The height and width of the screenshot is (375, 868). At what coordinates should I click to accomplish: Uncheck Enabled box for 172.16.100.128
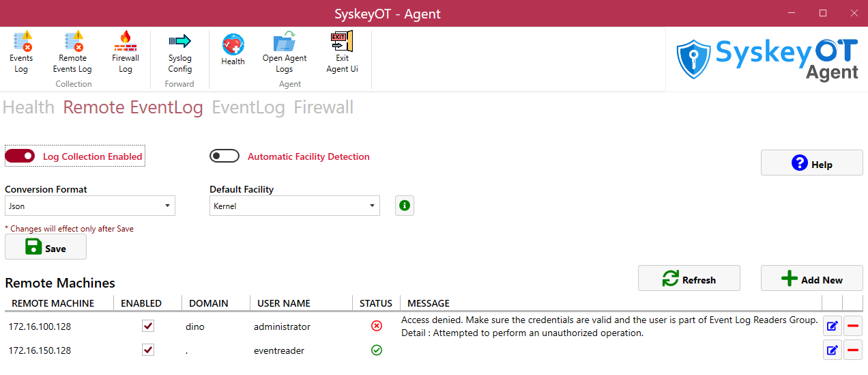click(148, 327)
